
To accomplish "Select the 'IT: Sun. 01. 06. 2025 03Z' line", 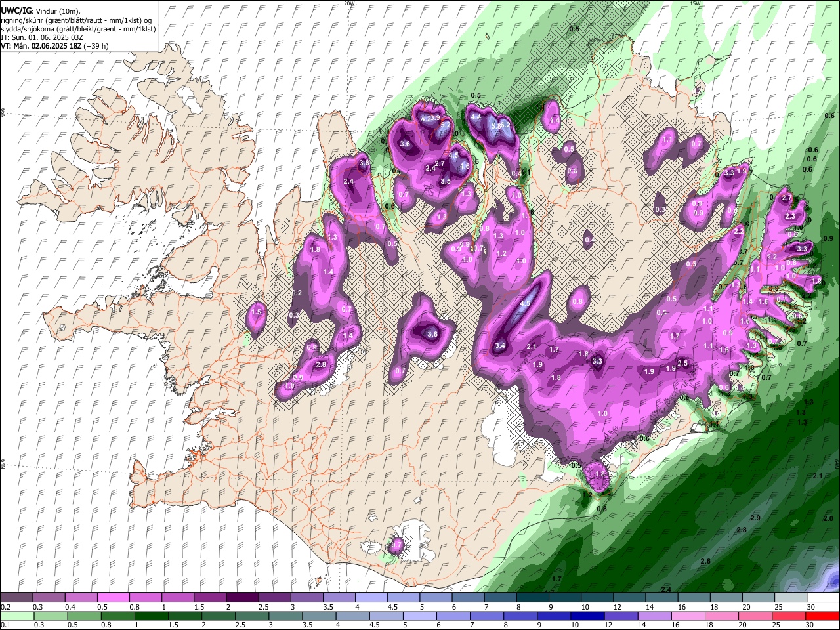I will (x=42, y=37).
